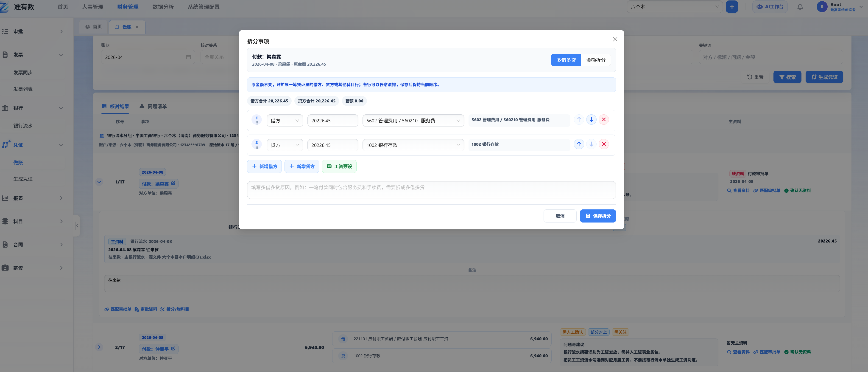The width and height of the screenshot is (868, 372).
Task: Click row 1 disabled up arrow
Action: pyautogui.click(x=579, y=119)
